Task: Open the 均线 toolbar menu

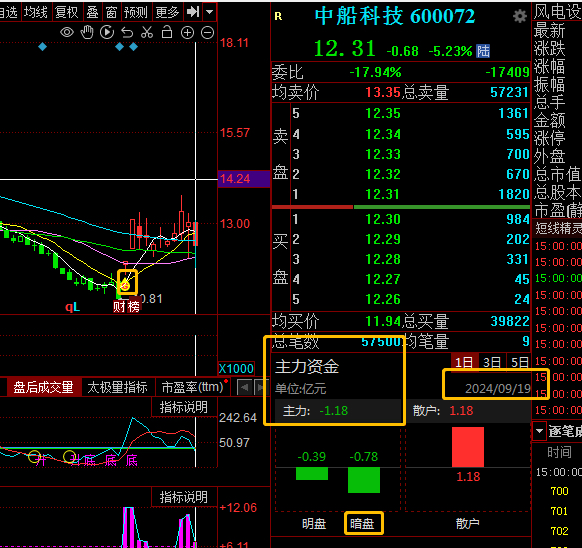Action: point(36,12)
